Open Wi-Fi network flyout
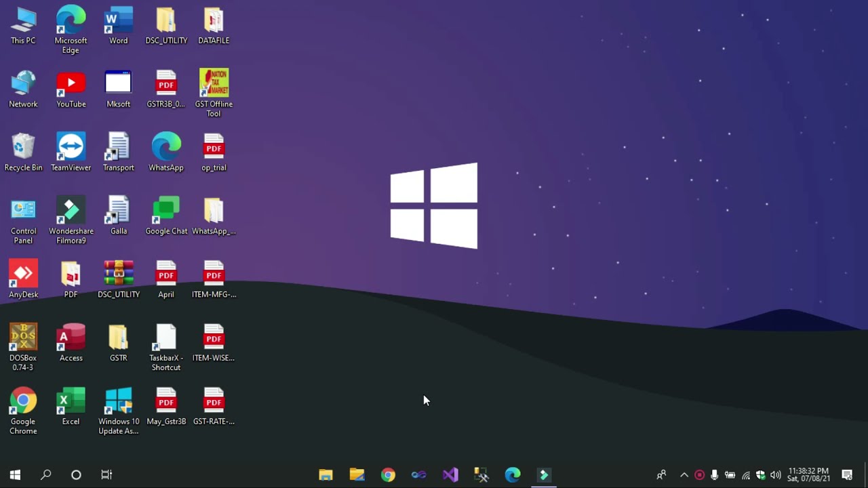Viewport: 868px width, 488px height. point(745,474)
